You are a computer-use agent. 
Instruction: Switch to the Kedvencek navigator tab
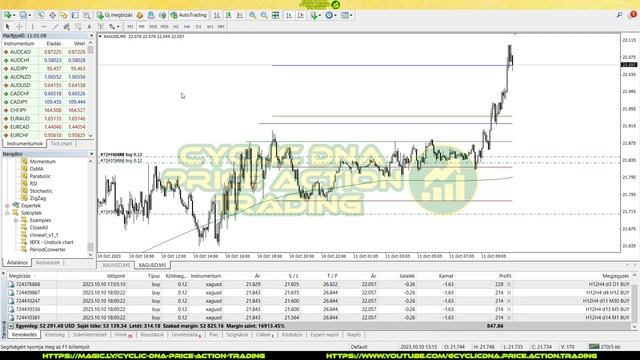48,262
